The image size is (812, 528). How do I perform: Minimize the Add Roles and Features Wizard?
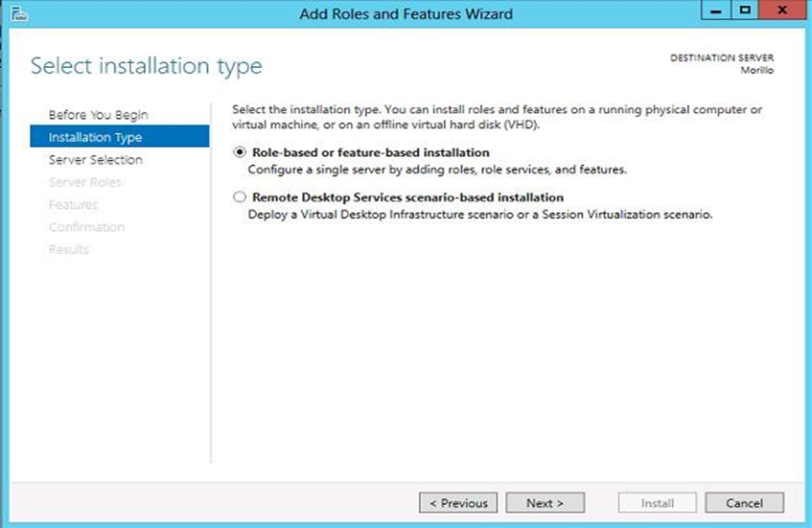point(714,11)
